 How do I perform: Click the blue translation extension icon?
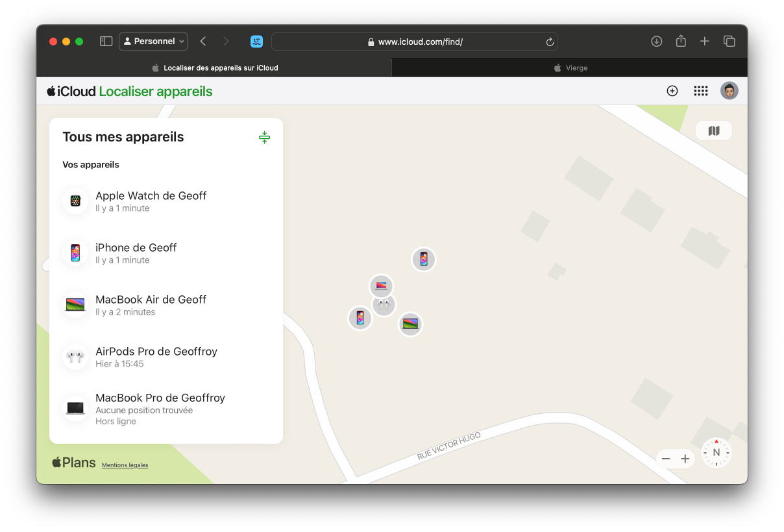pos(256,42)
